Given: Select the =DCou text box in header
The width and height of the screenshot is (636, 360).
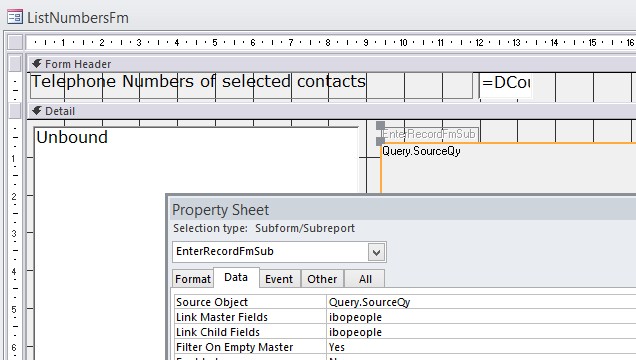Looking at the screenshot, I should 505,85.
